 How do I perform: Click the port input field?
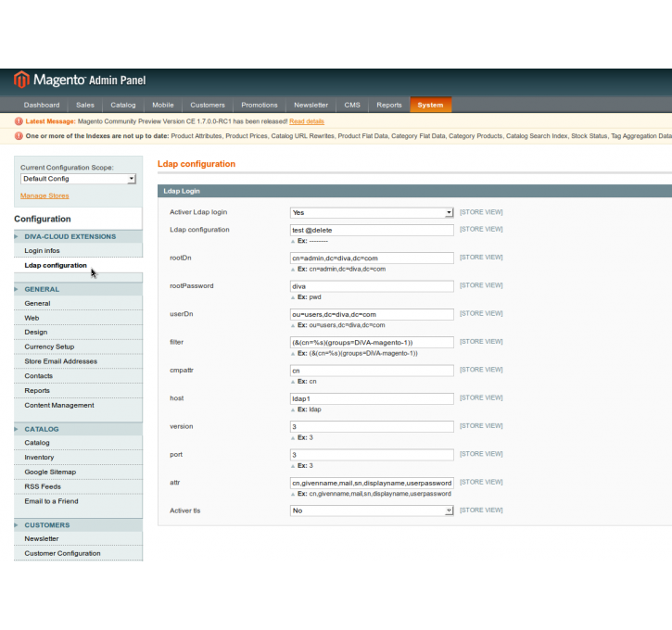372,455
